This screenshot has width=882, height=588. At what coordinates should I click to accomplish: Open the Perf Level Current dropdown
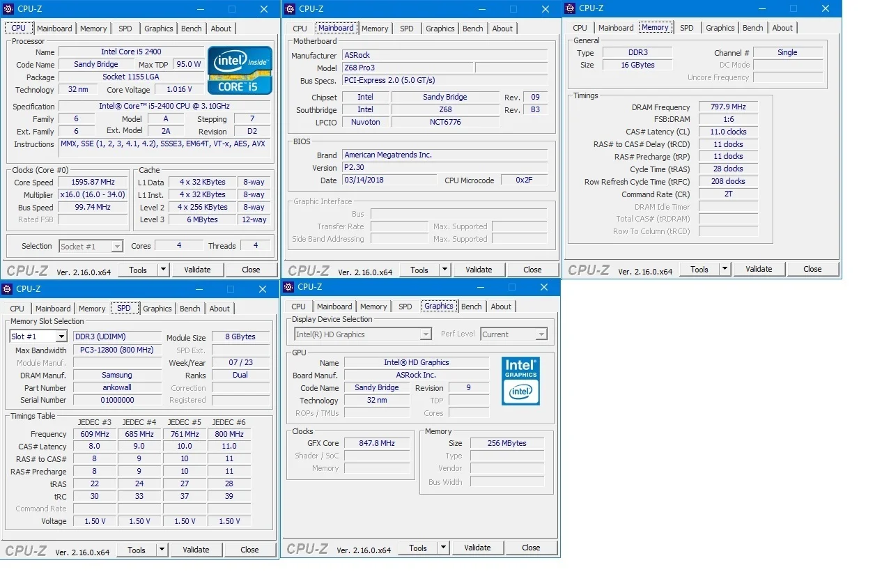pos(541,335)
